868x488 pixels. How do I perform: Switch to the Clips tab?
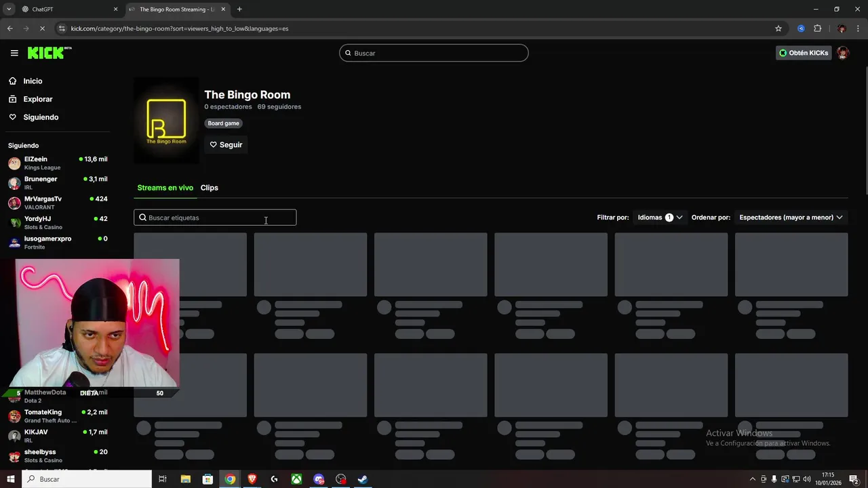tap(210, 188)
